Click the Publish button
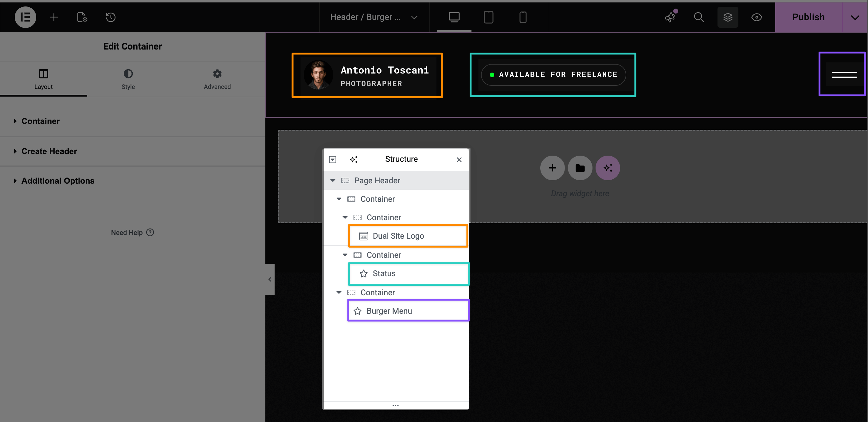Image resolution: width=868 pixels, height=422 pixels. click(x=808, y=17)
